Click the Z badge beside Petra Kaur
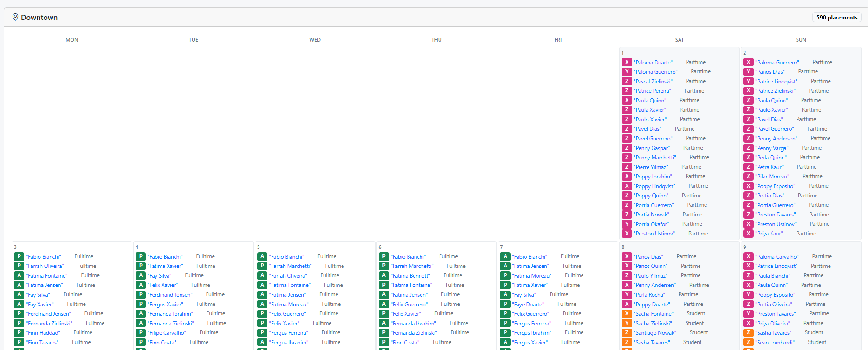 point(748,167)
